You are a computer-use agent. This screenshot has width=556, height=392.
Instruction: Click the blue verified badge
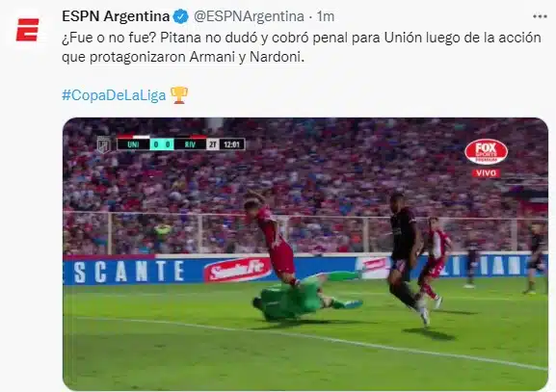coord(181,16)
